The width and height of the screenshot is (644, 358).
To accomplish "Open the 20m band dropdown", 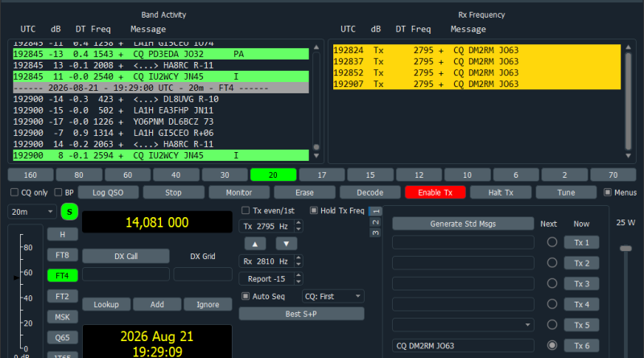I will pos(31,212).
